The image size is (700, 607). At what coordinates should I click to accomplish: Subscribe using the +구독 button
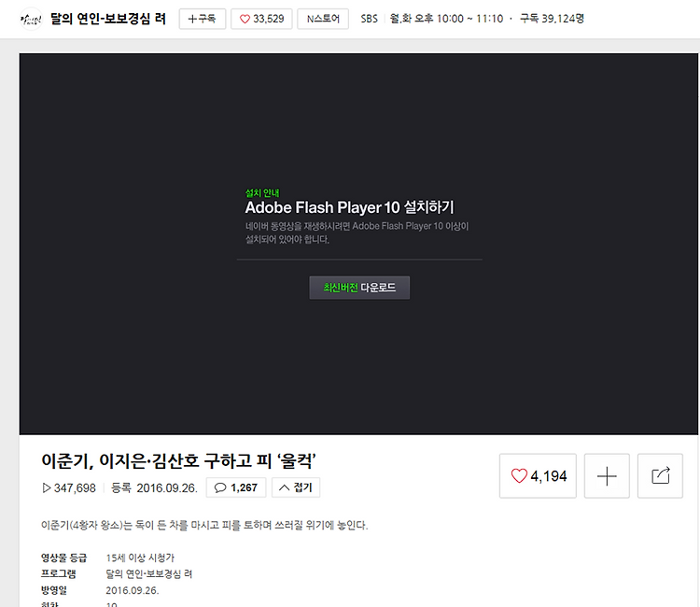[203, 19]
